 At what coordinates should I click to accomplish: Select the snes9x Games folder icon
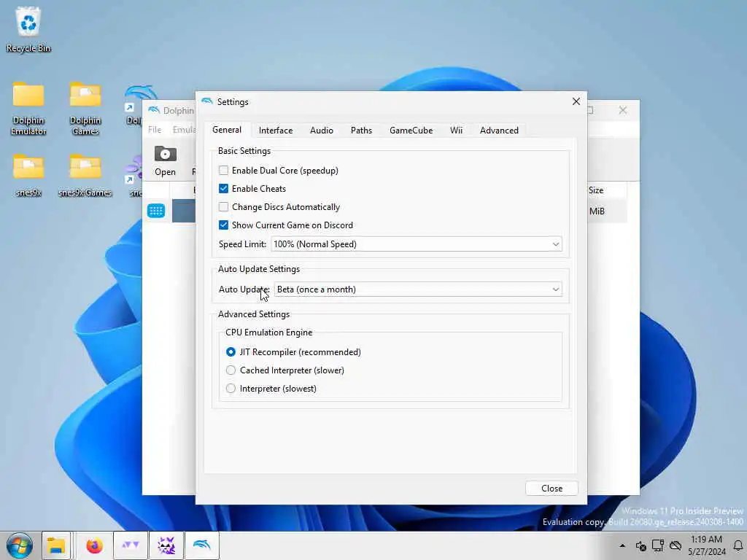point(85,175)
